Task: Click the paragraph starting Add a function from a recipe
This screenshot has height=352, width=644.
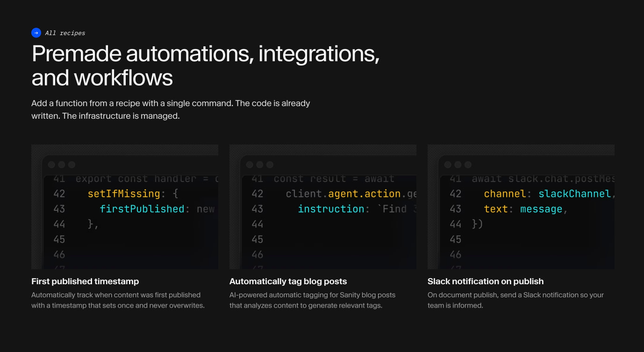Action: tap(171, 109)
